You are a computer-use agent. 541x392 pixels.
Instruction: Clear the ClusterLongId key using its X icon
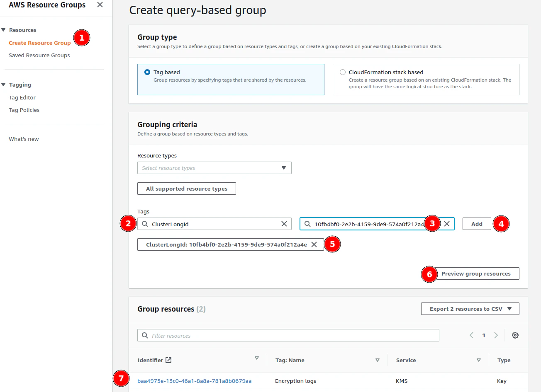284,223
